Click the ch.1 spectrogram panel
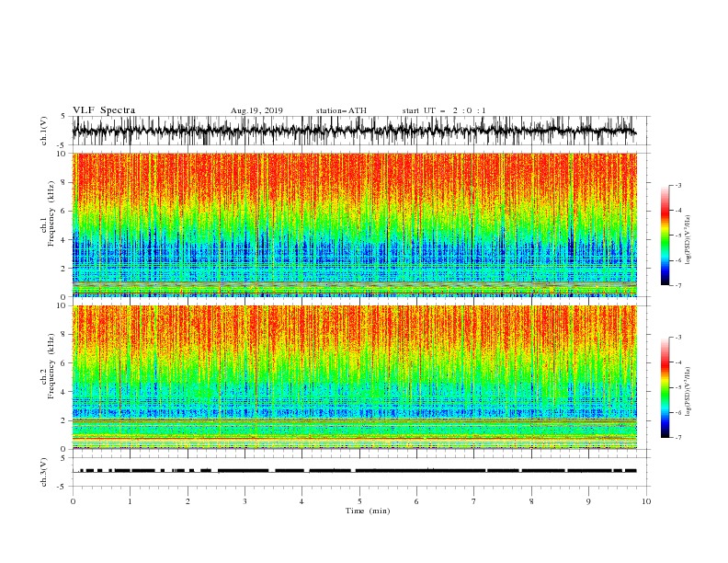The height and width of the screenshot is (563, 728). (355, 224)
